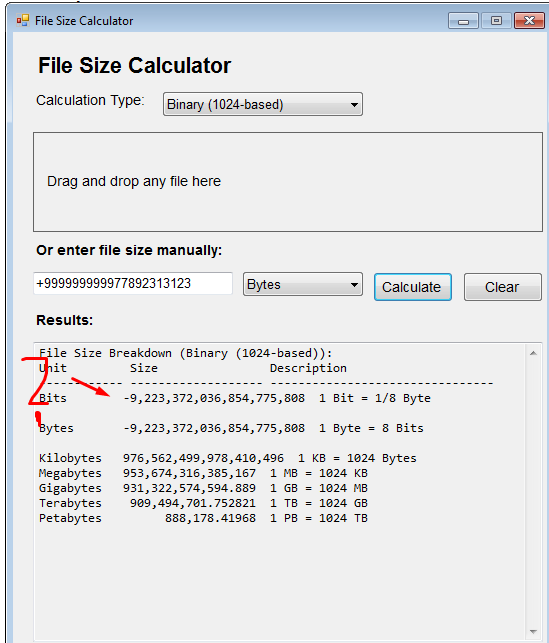Click the results scrollbar up arrow
The image size is (549, 643).
pyautogui.click(x=533, y=353)
